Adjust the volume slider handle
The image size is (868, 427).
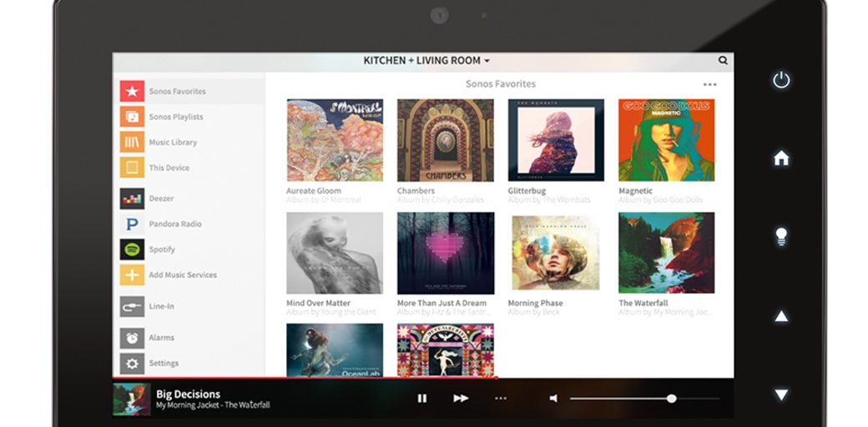672,399
